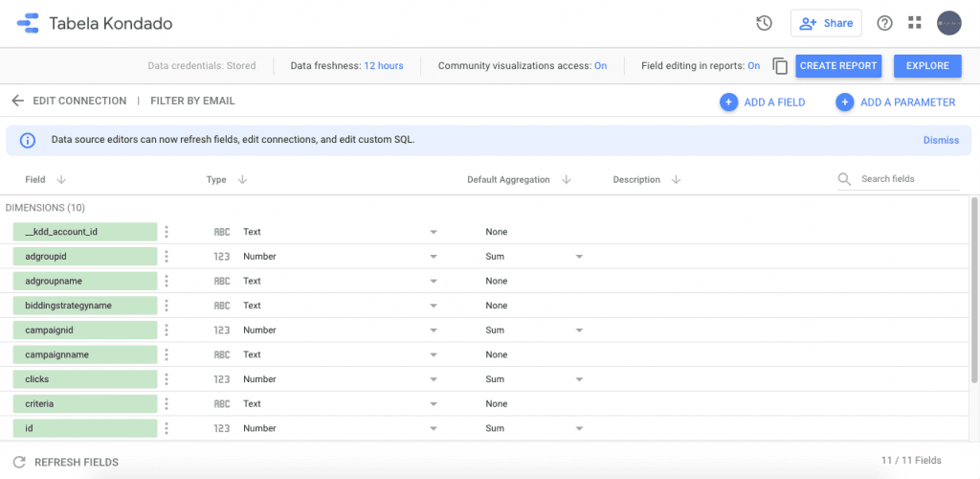Toggle Community visualizations access On
Screen dimensions: 980x479
tap(600, 66)
